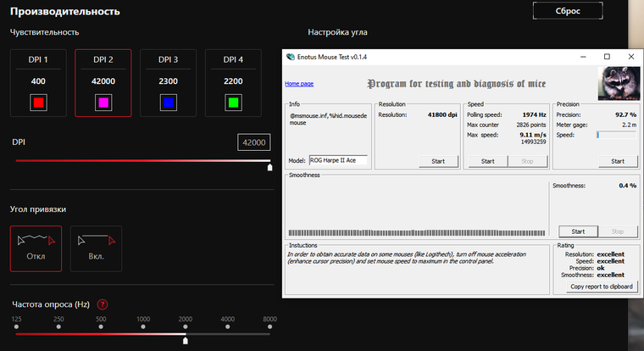The image size is (644, 351).
Task: Set polling rate to 500 Hz
Action: point(101,326)
